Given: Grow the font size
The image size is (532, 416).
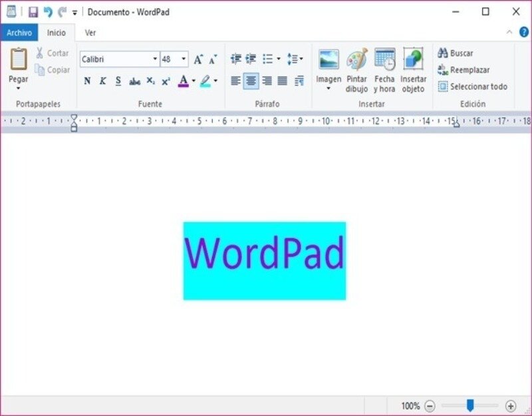Looking at the screenshot, I should tap(198, 59).
